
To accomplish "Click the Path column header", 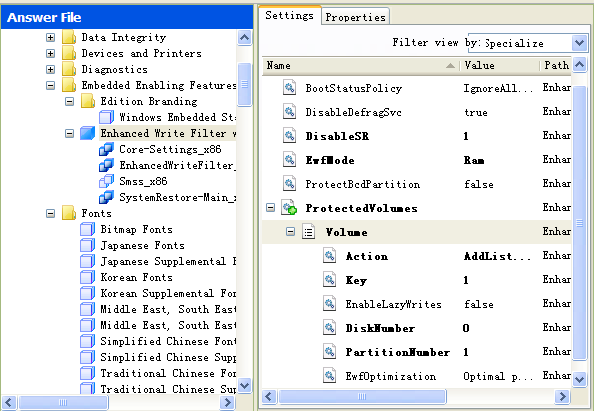I will 555,65.
